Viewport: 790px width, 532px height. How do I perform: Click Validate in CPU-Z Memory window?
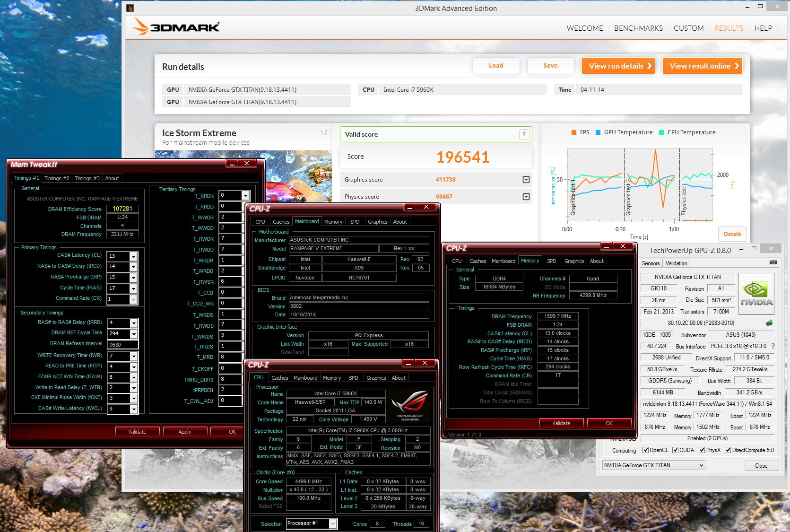pyautogui.click(x=561, y=423)
